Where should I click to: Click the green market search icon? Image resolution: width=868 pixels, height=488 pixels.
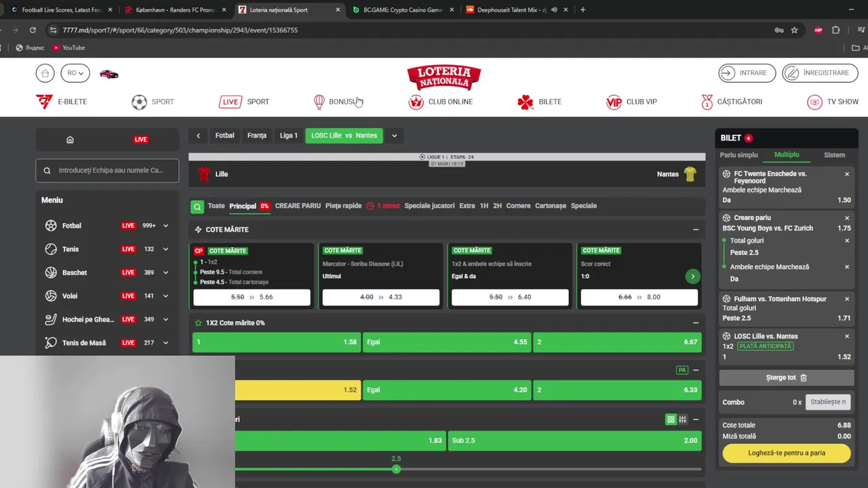click(197, 207)
